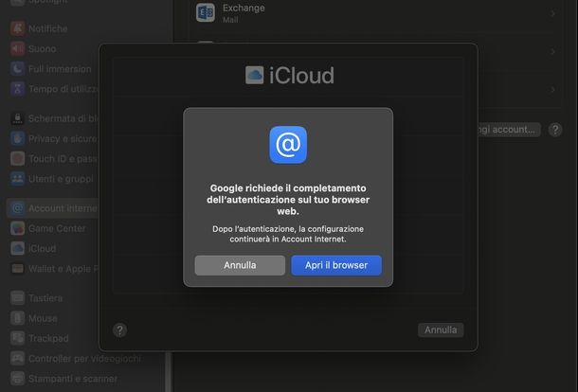Open help in the iCloud sheet
Viewport: 578px width, 392px height.
point(119,330)
